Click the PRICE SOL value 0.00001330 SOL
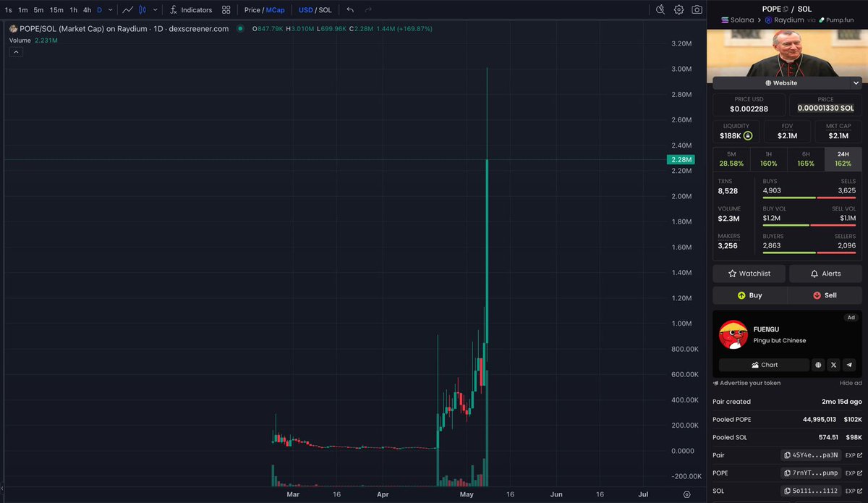 [825, 108]
